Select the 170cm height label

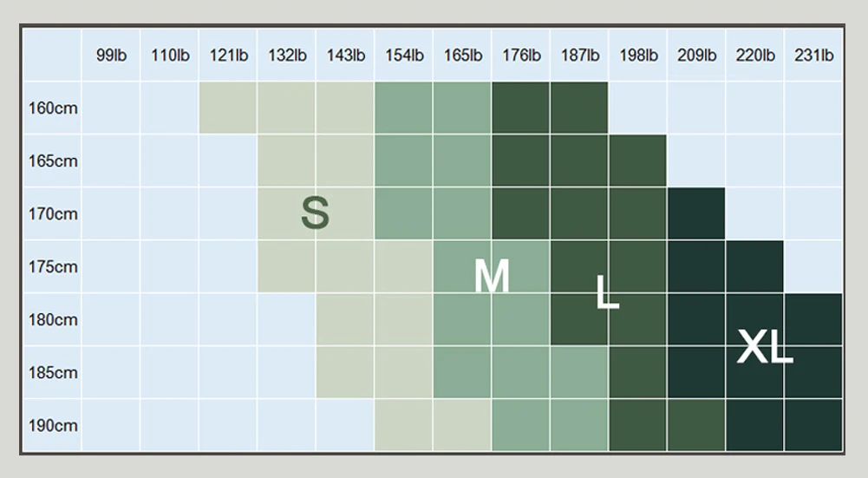[54, 214]
